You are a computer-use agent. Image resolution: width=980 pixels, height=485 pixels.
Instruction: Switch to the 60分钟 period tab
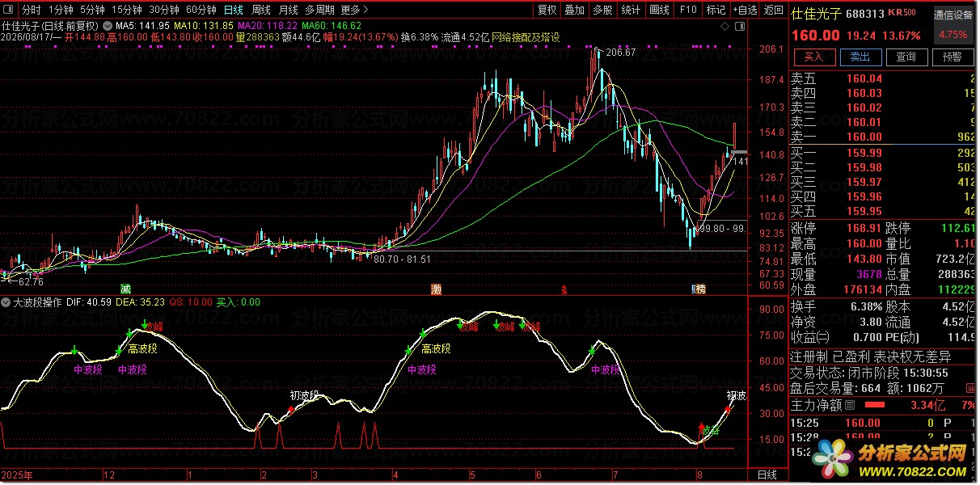point(201,11)
